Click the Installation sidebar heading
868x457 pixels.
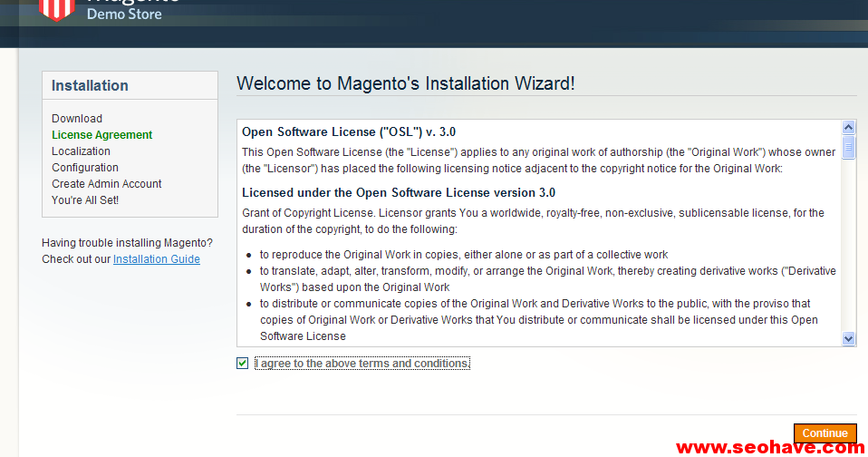click(x=90, y=85)
